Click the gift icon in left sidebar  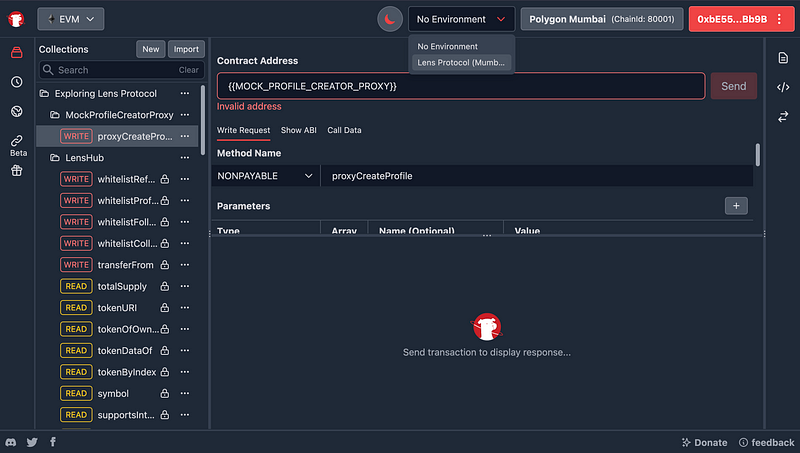click(x=16, y=171)
